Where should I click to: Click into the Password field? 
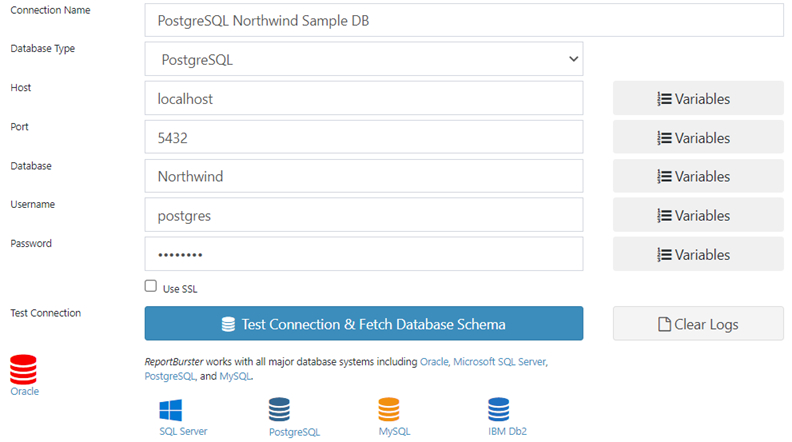363,255
